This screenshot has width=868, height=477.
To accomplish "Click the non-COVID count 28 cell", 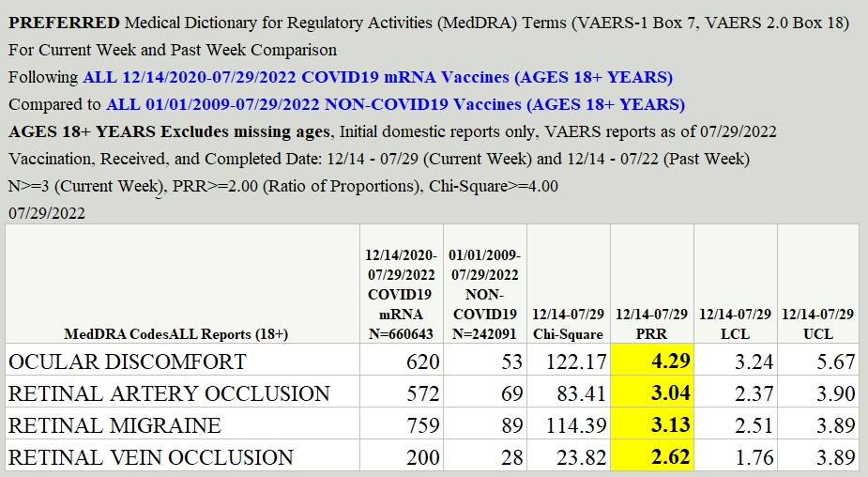I will 485,456.
